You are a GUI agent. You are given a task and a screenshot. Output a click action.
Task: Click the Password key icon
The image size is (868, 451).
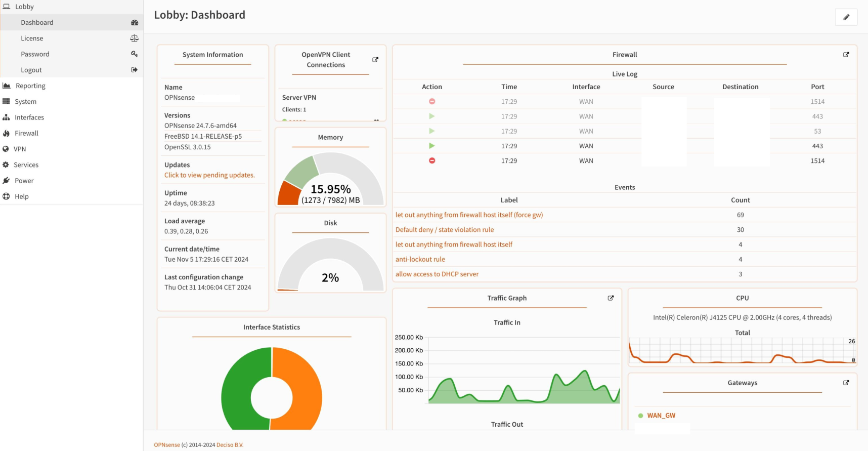135,54
